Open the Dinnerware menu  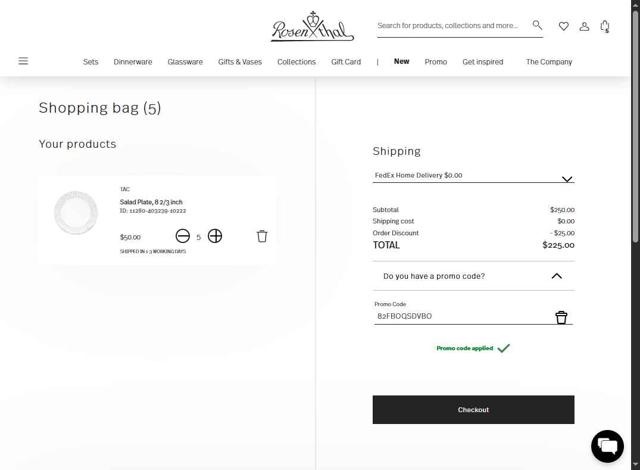point(133,62)
